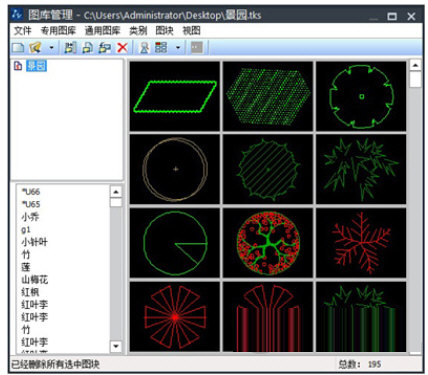Viewport: 428px width, 375px height.
Task: Open the 类别 menu
Action: click(x=138, y=31)
